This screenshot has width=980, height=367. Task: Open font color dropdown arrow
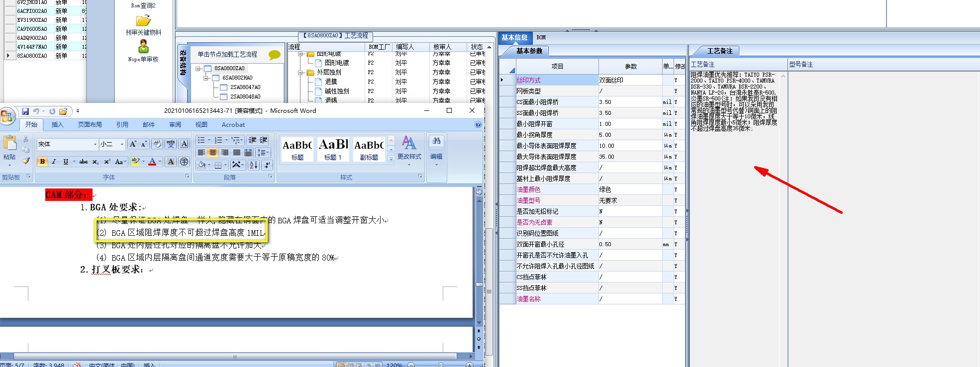[160, 162]
